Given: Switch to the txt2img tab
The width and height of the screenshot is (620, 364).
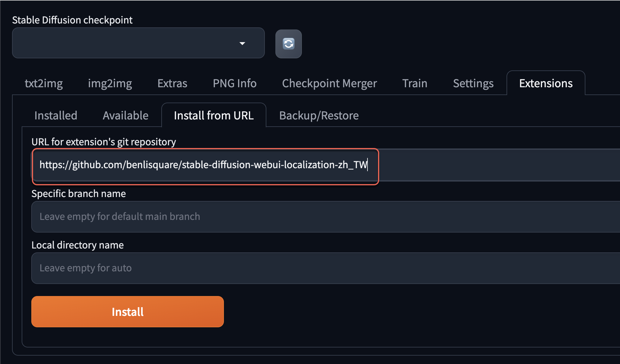Looking at the screenshot, I should click(x=44, y=83).
